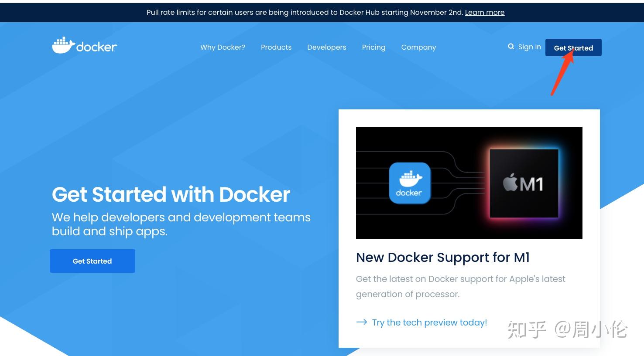Screen dimensions: 644x356
Task: Click the New Docker Support feature card
Action: [469, 229]
